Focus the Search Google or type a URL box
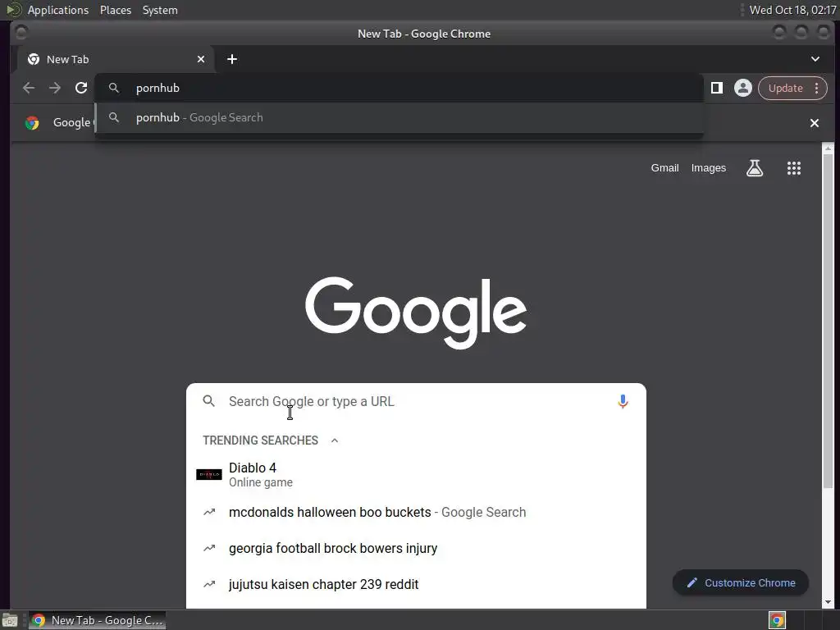The width and height of the screenshot is (840, 630). [416, 401]
